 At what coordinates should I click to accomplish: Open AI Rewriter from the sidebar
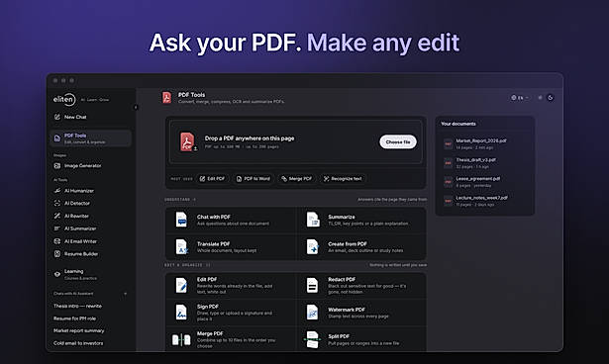91,216
